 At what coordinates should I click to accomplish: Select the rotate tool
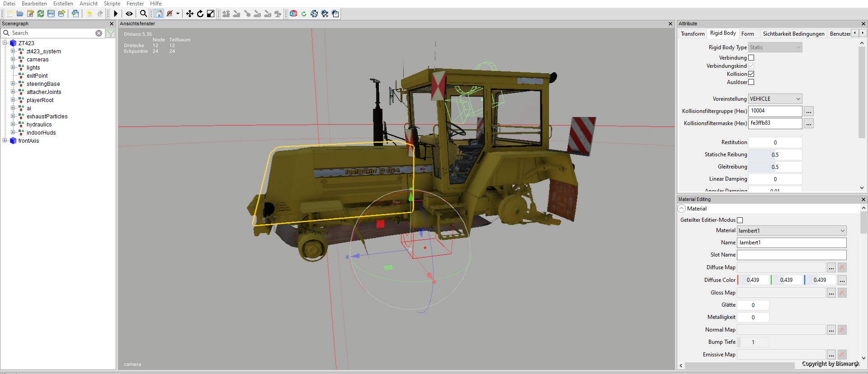click(200, 14)
